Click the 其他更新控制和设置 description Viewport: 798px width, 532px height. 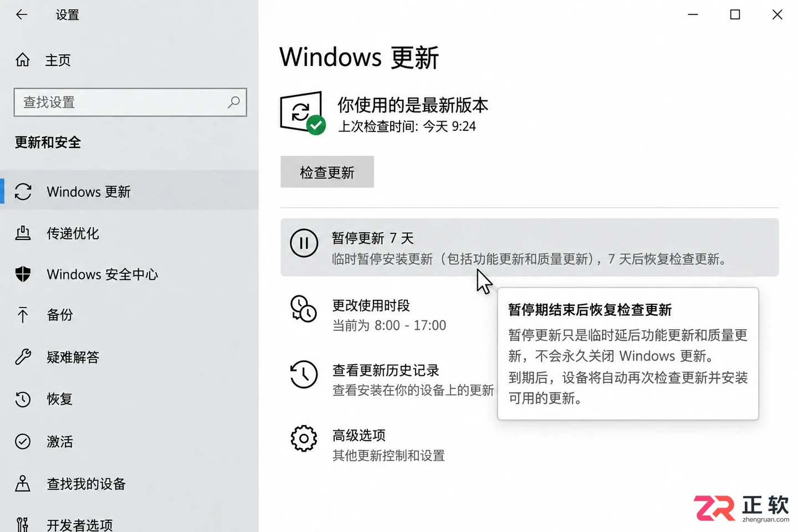click(388, 456)
